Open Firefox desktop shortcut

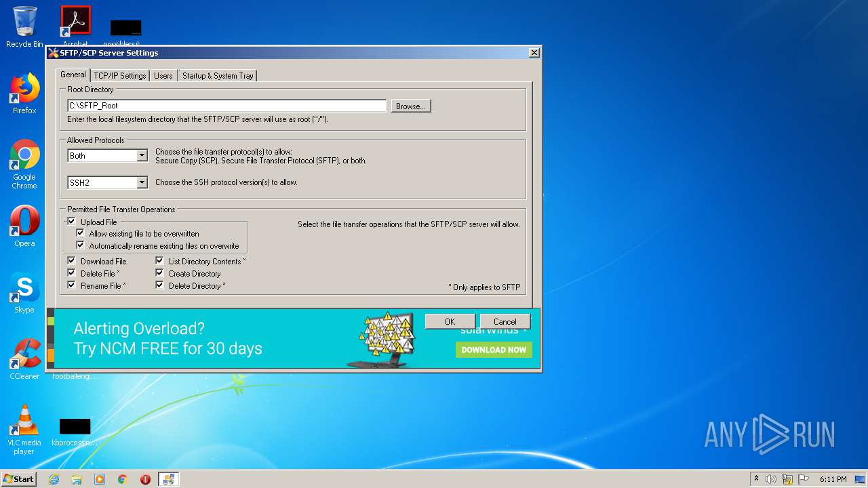tap(24, 94)
